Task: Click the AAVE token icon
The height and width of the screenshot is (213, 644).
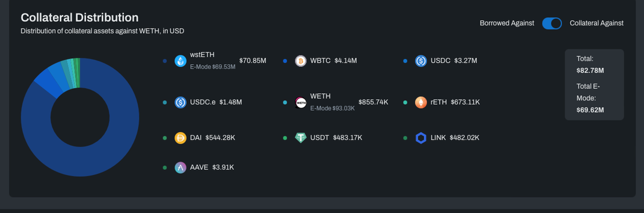Action: tap(180, 167)
